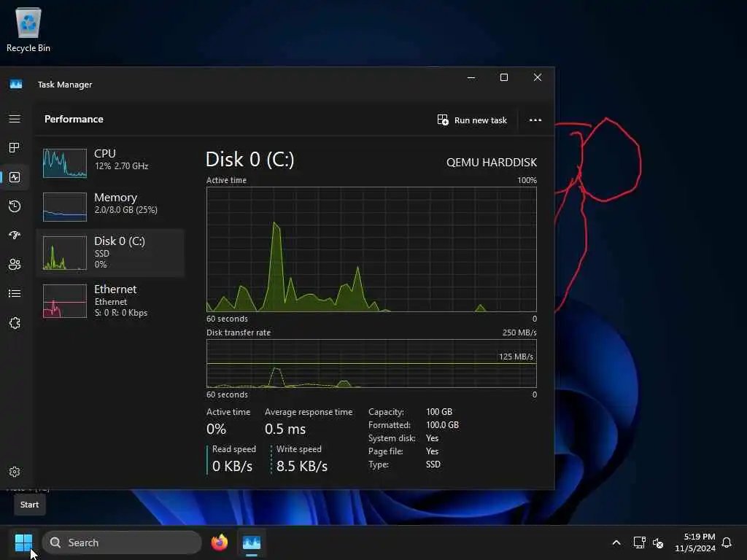
Task: Click the SSD type value in details
Action: coord(433,464)
